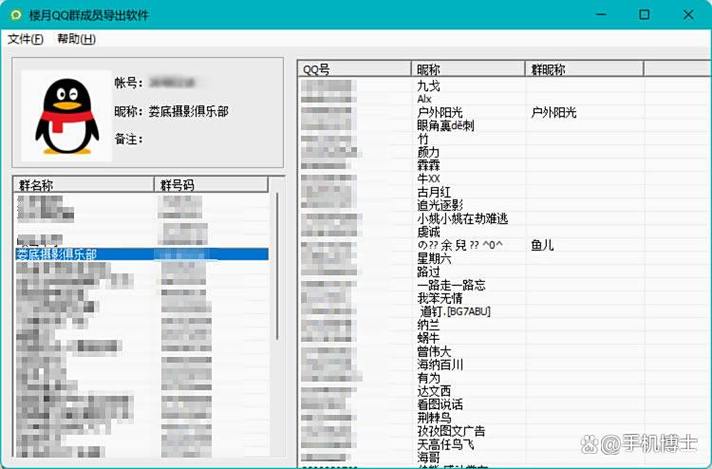Select member row 海哥
Screen dimensions: 712x469
point(428,457)
